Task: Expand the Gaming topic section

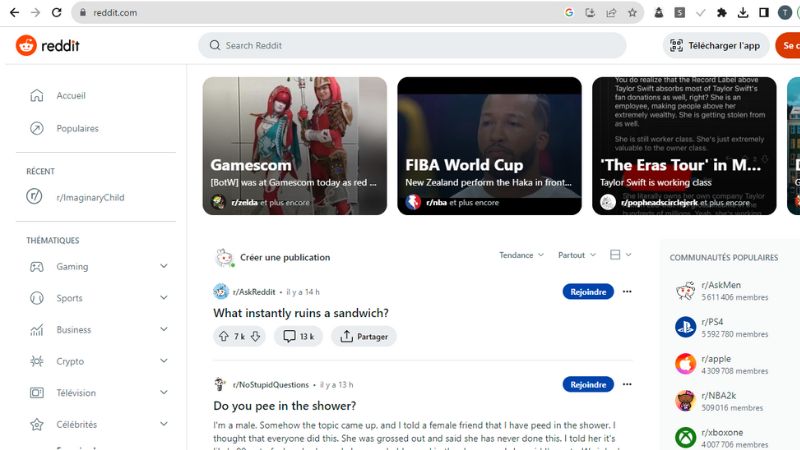Action: click(x=164, y=267)
